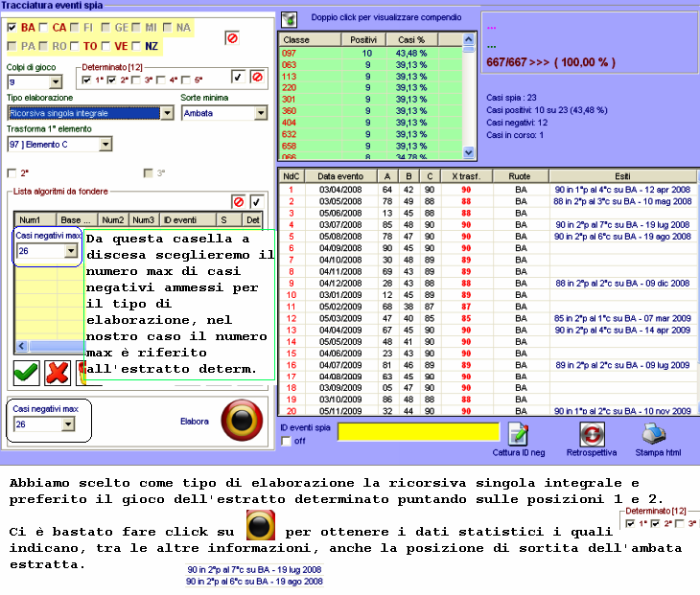This screenshot has height=595, width=700.
Task: Enable the NZ wheel checkbox
Action: (x=136, y=46)
